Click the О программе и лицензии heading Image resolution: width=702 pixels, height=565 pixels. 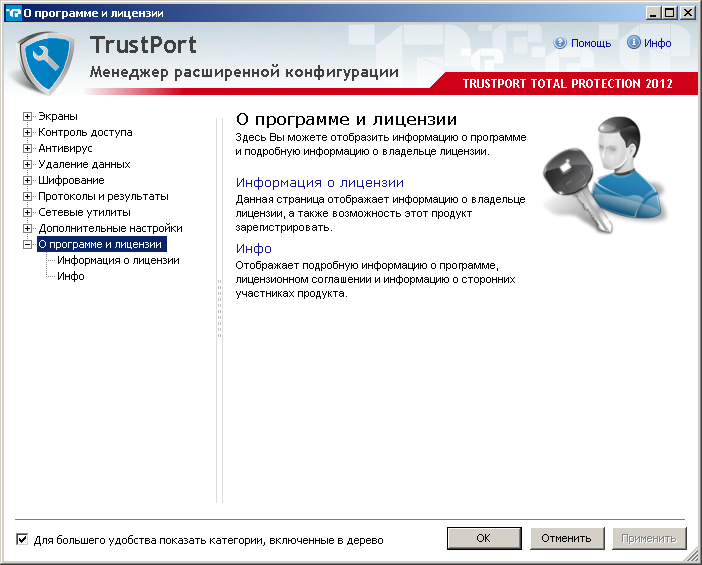pyautogui.click(x=346, y=120)
